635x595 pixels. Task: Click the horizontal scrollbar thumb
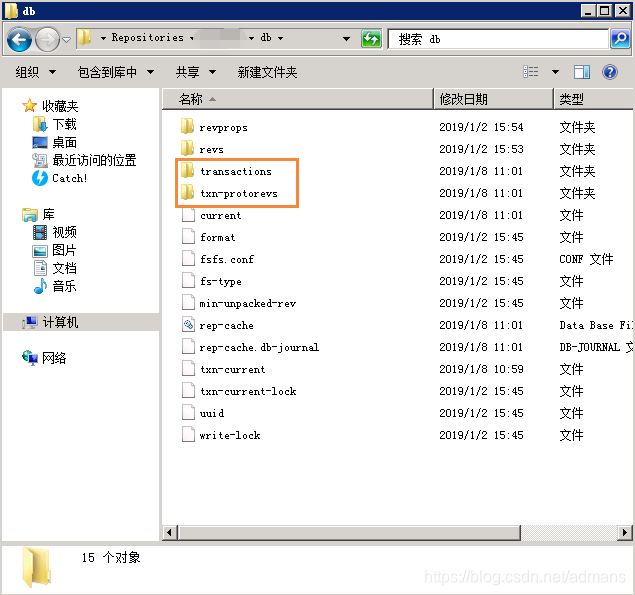click(x=349, y=532)
